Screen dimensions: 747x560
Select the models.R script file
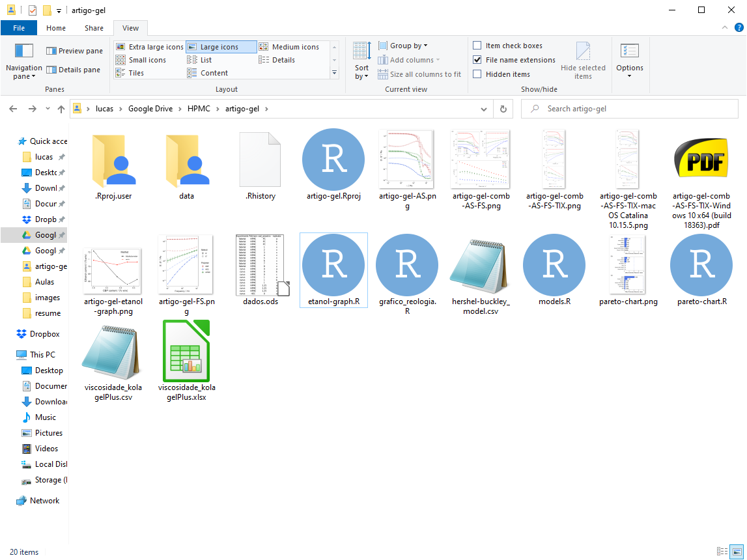pyautogui.click(x=554, y=266)
